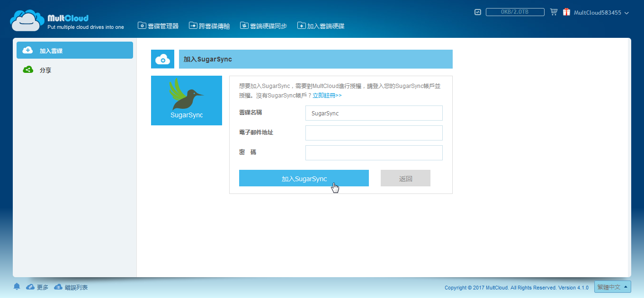The height and width of the screenshot is (298, 644).
Task: Click the SugarSync hummingbird logo tile
Action: click(x=187, y=100)
